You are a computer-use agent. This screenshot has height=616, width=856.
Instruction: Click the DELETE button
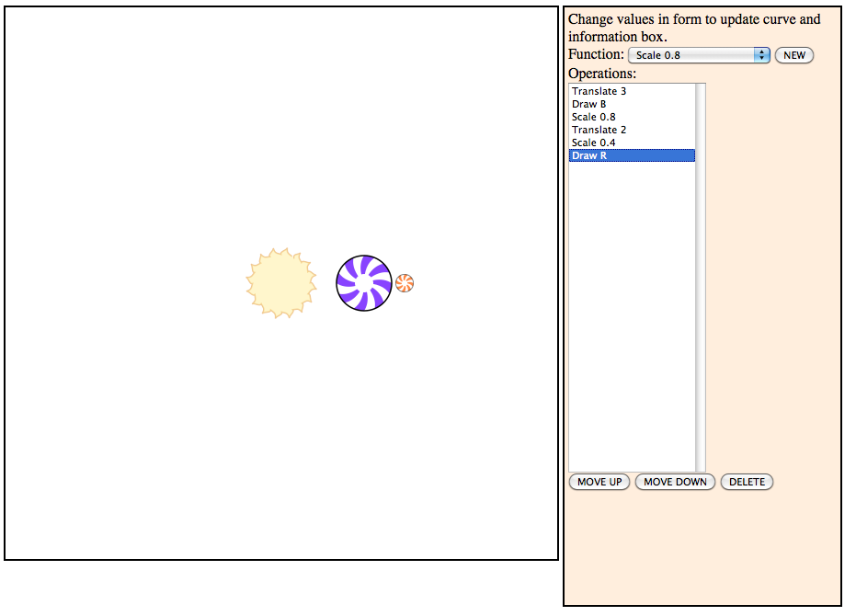coord(747,482)
